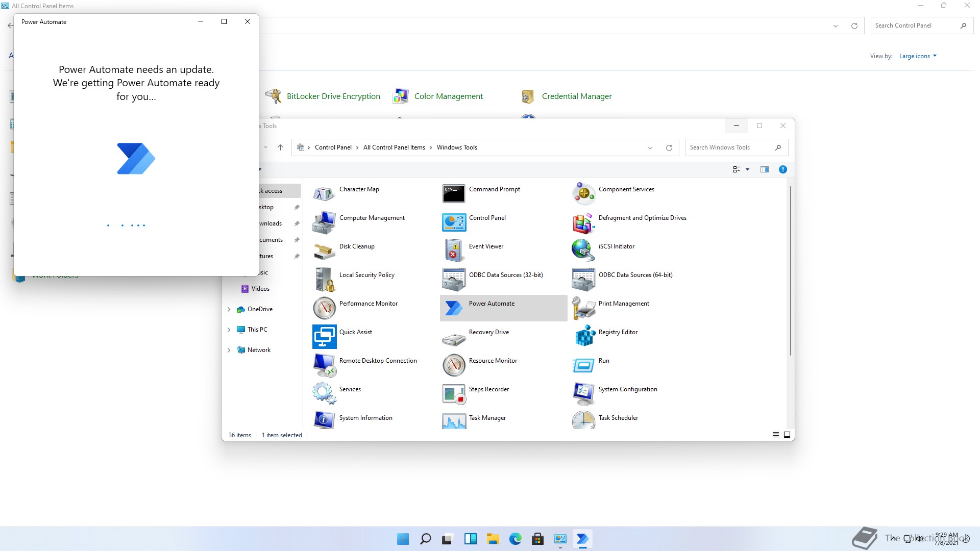Select Remote Desktop Connection icon
This screenshot has height=551, width=980.
[324, 365]
